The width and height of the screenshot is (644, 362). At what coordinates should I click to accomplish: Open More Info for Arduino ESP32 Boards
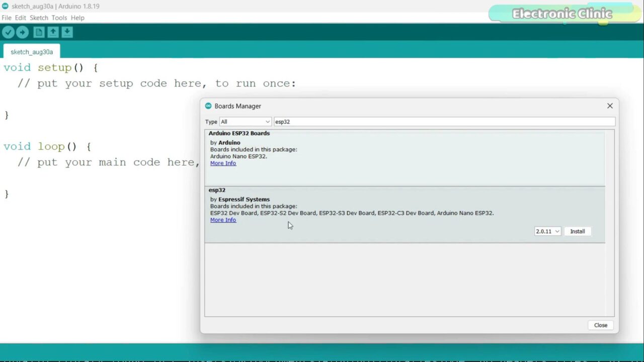(223, 163)
